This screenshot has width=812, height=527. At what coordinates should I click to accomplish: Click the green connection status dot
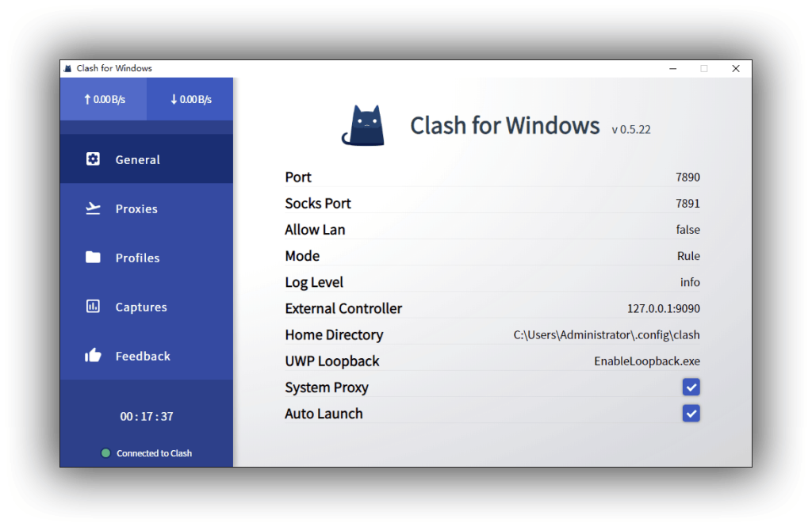[x=105, y=453]
